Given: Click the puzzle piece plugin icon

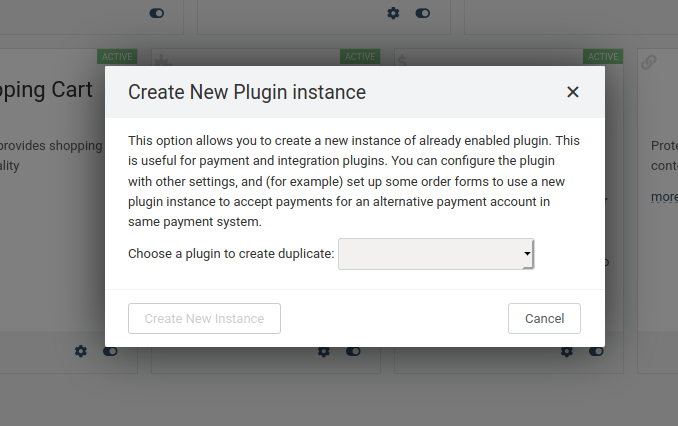Looking at the screenshot, I should [162, 61].
